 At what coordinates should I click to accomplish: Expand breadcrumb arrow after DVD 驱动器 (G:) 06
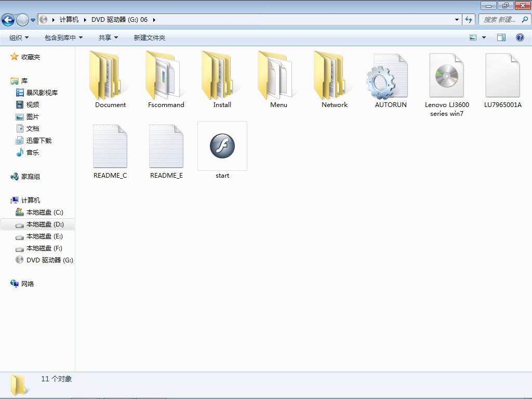tap(154, 20)
